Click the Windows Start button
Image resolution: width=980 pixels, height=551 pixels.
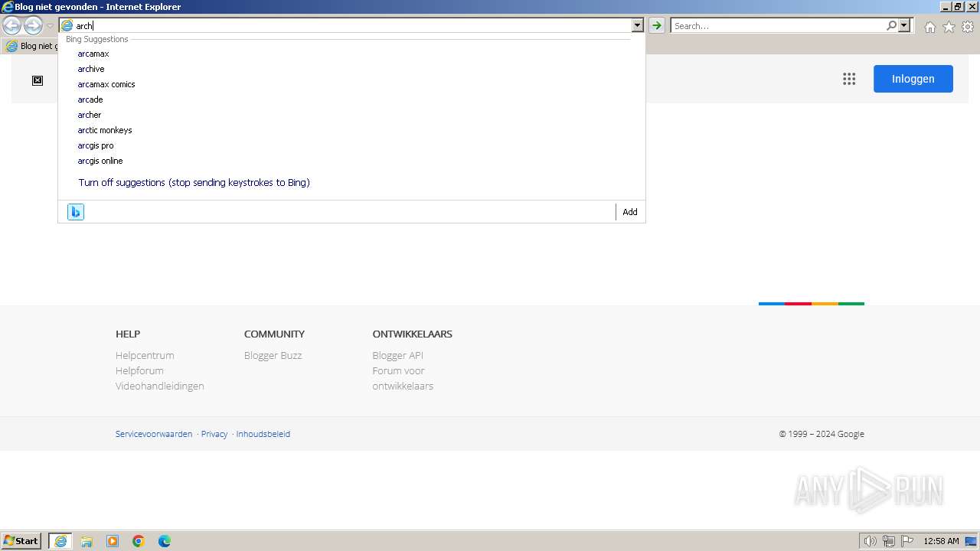point(21,541)
